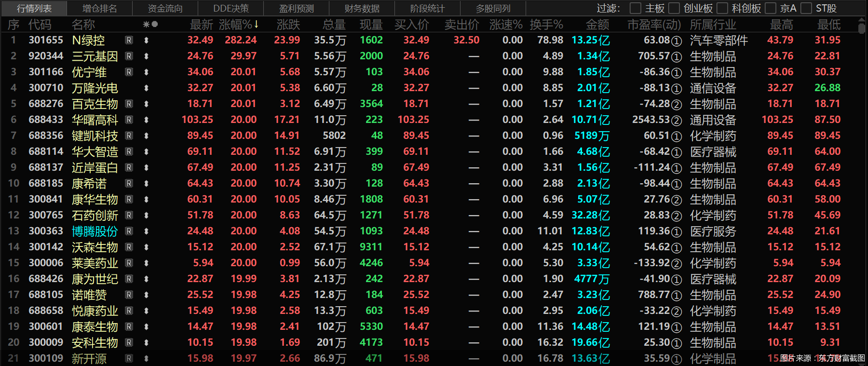Click the up-down marker icon in the 沃森生物 row

146,247
